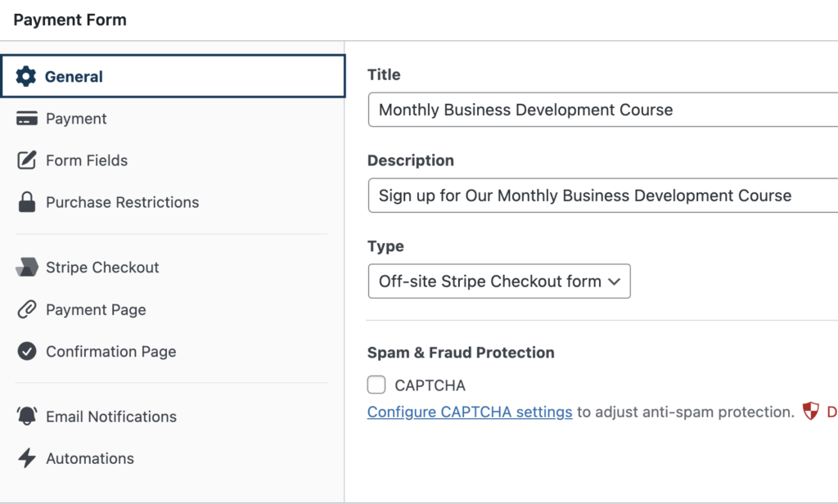Viewport: 838px width, 504px height.
Task: Click the Stripe Checkout logo icon
Action: [27, 268]
